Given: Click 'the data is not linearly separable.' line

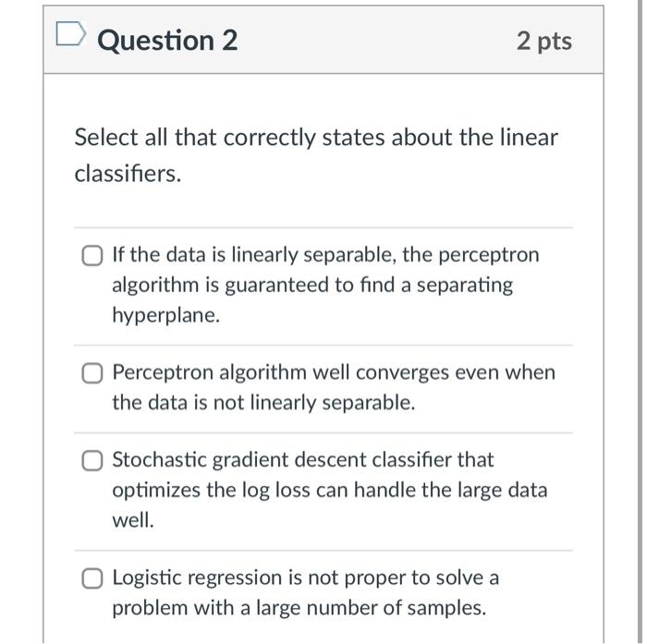Looking at the screenshot, I should [263, 403].
